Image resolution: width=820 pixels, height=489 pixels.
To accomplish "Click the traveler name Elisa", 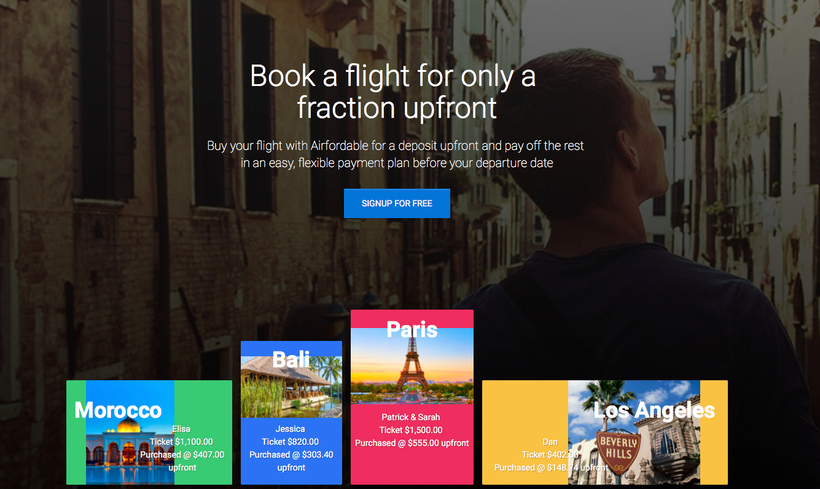I will click(181, 429).
